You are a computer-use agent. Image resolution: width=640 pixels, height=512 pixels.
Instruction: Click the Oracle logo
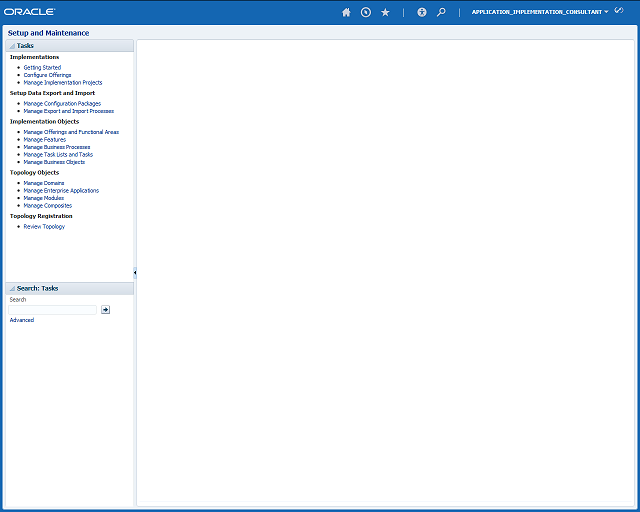pyautogui.click(x=29, y=12)
